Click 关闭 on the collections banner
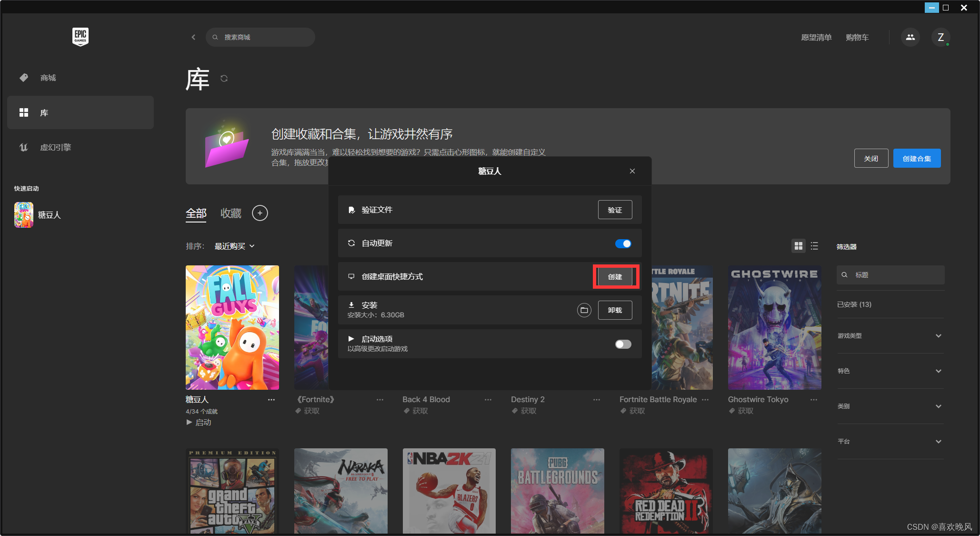 click(871, 159)
